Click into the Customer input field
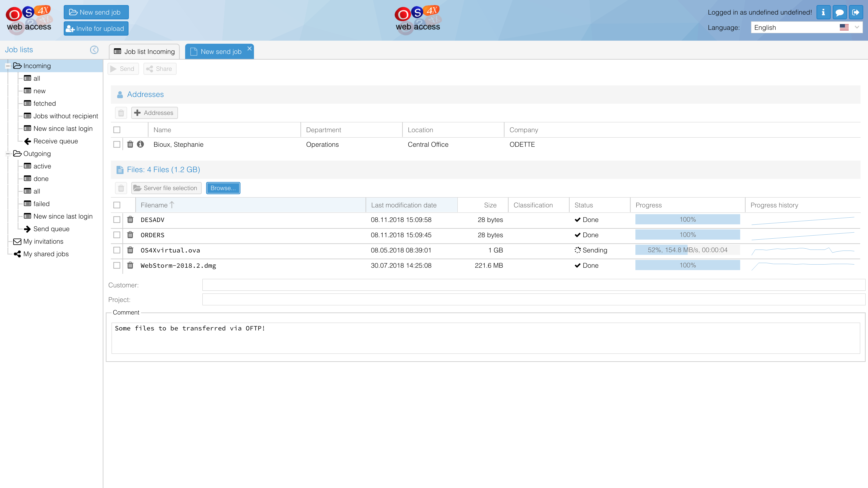This screenshot has width=868, height=488. click(534, 285)
